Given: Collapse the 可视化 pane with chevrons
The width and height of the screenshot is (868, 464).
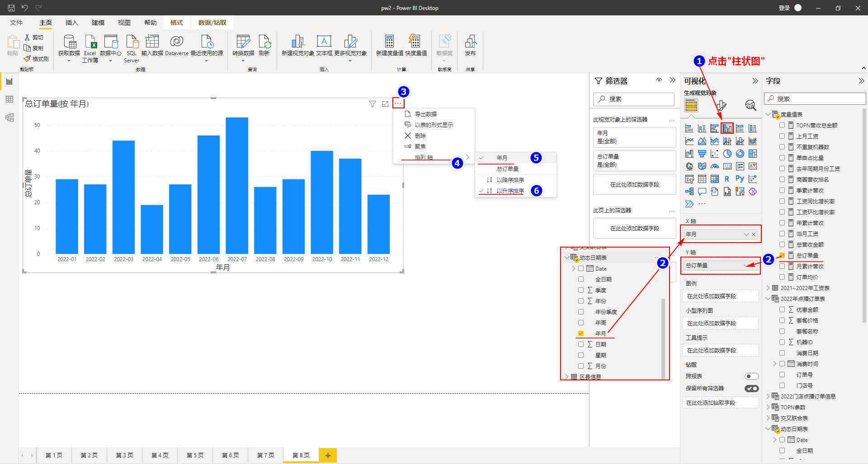Looking at the screenshot, I should (755, 81).
